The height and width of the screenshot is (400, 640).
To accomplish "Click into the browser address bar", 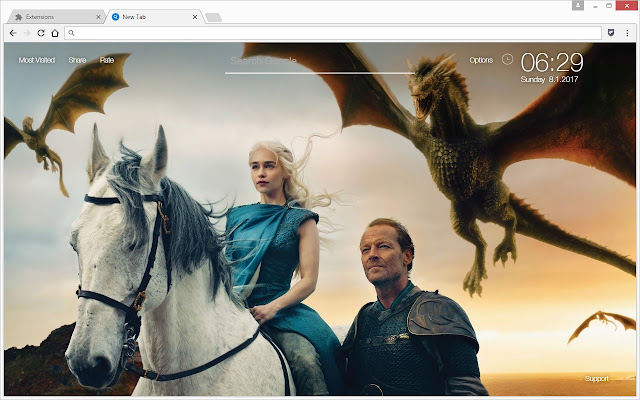I will tap(333, 33).
